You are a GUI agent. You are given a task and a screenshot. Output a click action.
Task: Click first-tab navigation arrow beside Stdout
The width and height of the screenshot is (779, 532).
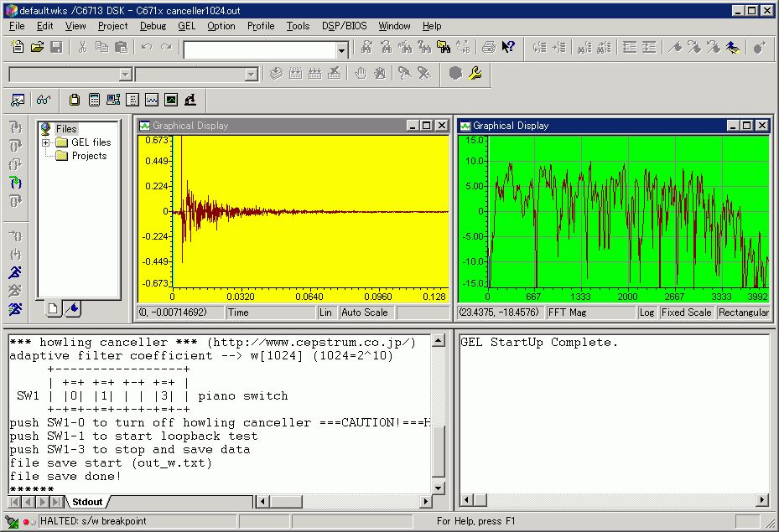(15, 502)
